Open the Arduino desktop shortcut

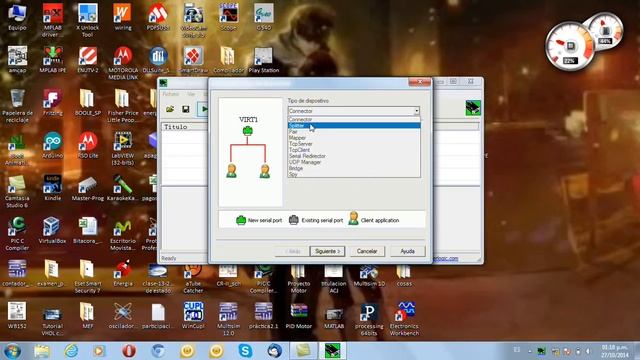pos(53,146)
